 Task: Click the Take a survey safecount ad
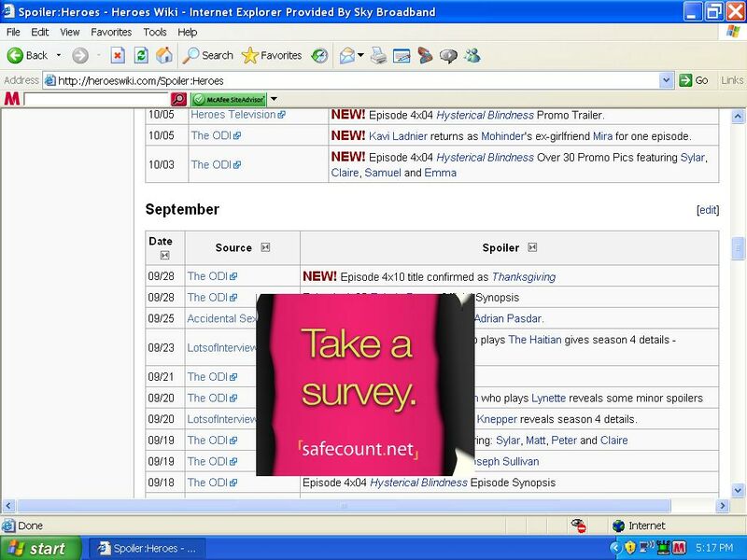[x=365, y=385]
